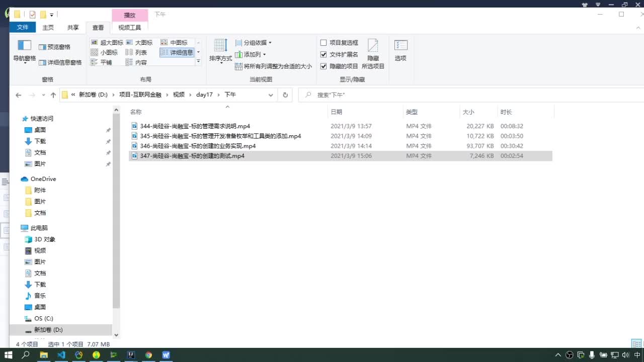The height and width of the screenshot is (362, 644).
Task: Refresh the current folder
Action: tap(285, 95)
